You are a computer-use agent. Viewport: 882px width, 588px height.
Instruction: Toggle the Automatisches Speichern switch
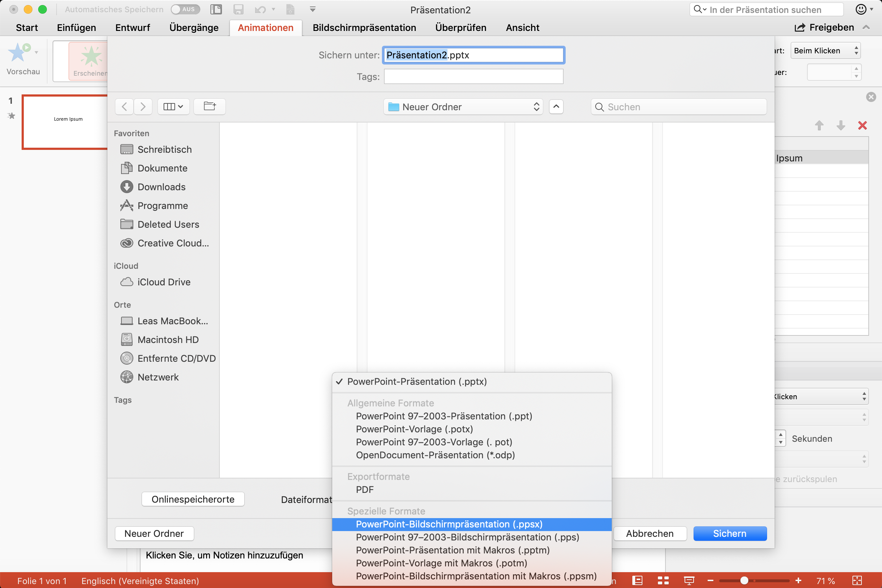(185, 9)
